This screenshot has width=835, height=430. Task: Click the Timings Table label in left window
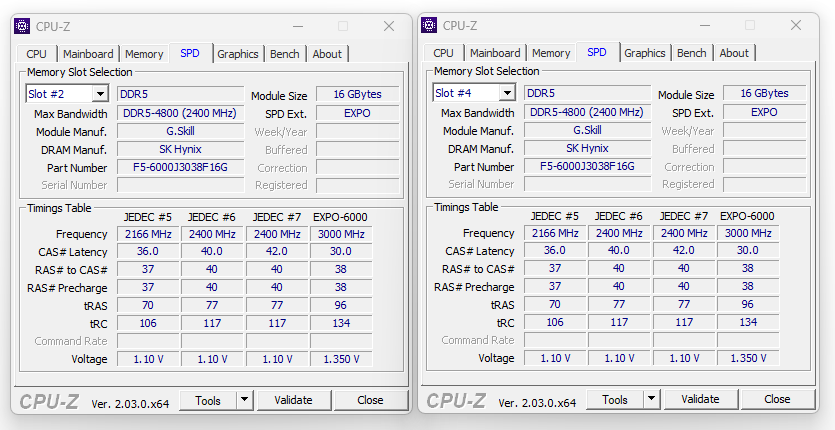[x=59, y=208]
